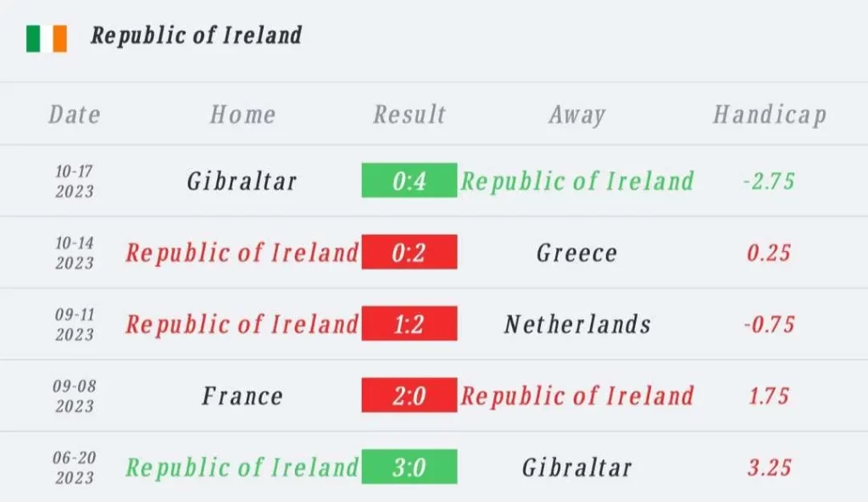
Task: Open the red 2:0 result badge
Action: [x=409, y=394]
